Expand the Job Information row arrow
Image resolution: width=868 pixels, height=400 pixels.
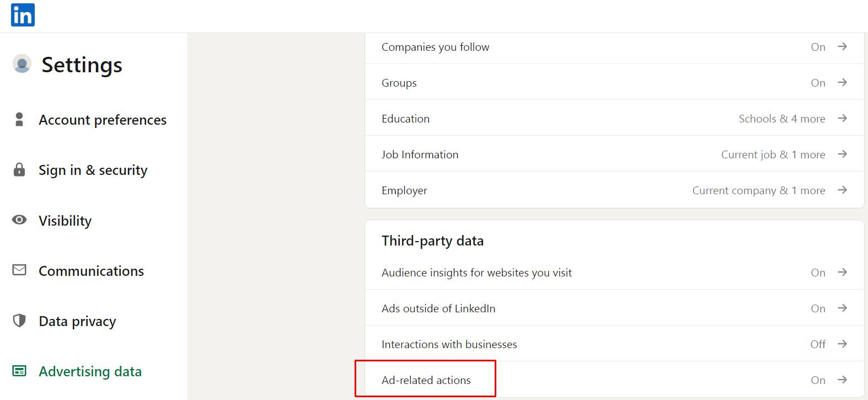tap(842, 154)
